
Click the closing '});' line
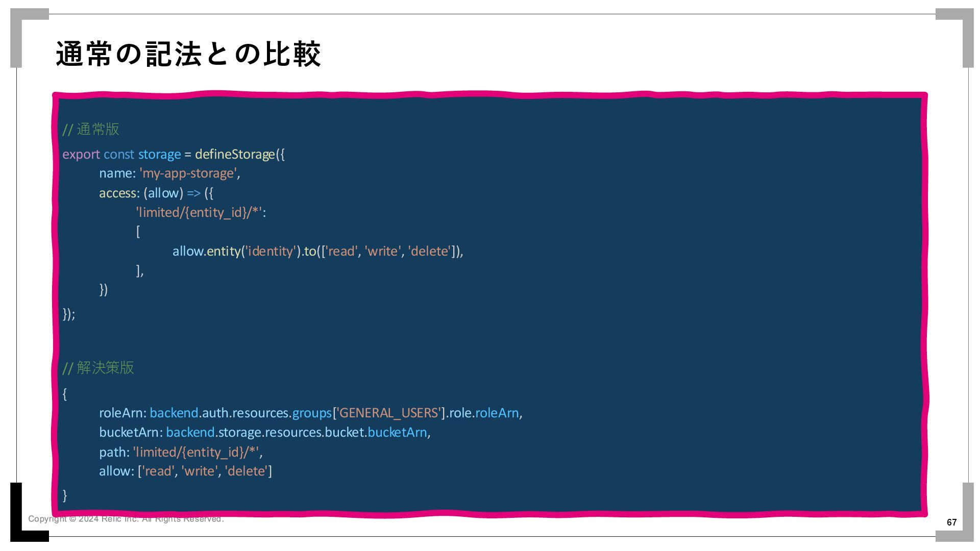pyautogui.click(x=69, y=314)
